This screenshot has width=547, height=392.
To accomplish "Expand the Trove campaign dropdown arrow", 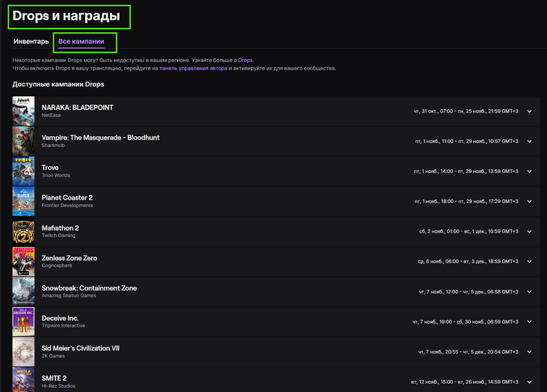I will (x=529, y=172).
